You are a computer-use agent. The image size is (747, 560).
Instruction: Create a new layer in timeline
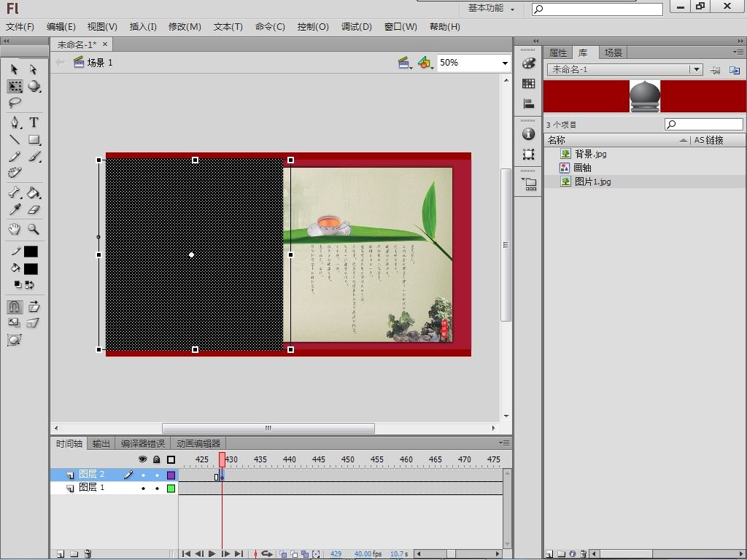(61, 554)
